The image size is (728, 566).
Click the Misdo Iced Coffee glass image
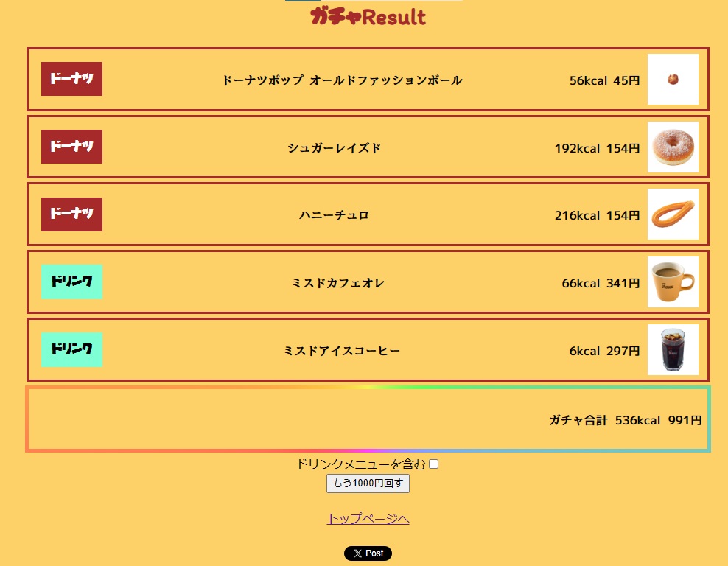pyautogui.click(x=673, y=350)
